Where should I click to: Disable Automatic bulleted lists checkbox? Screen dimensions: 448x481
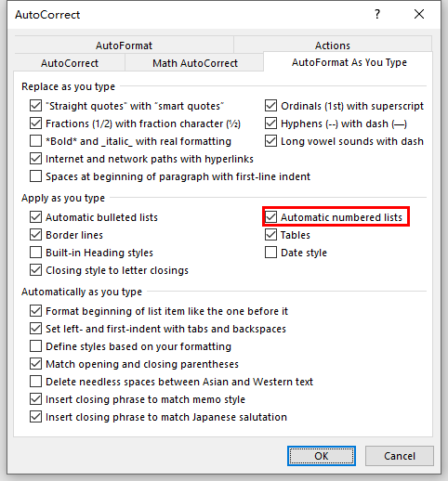pos(35,217)
